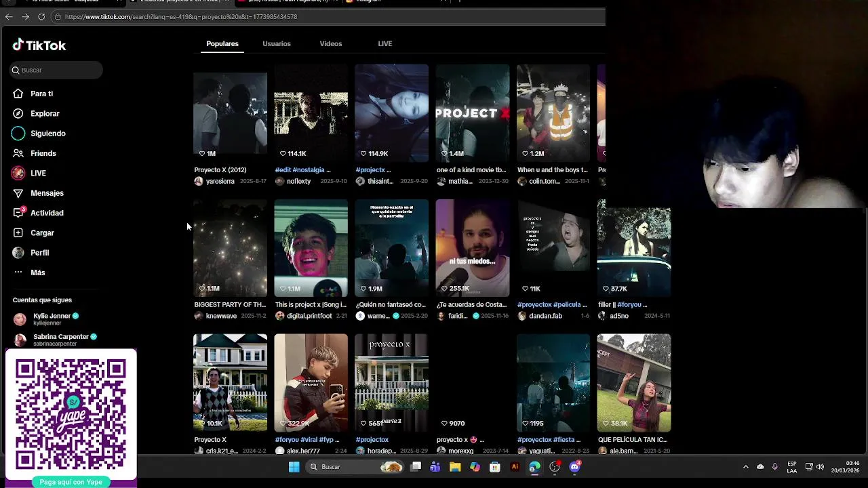Expand the Más menu
This screenshot has width=868, height=488.
point(37,272)
